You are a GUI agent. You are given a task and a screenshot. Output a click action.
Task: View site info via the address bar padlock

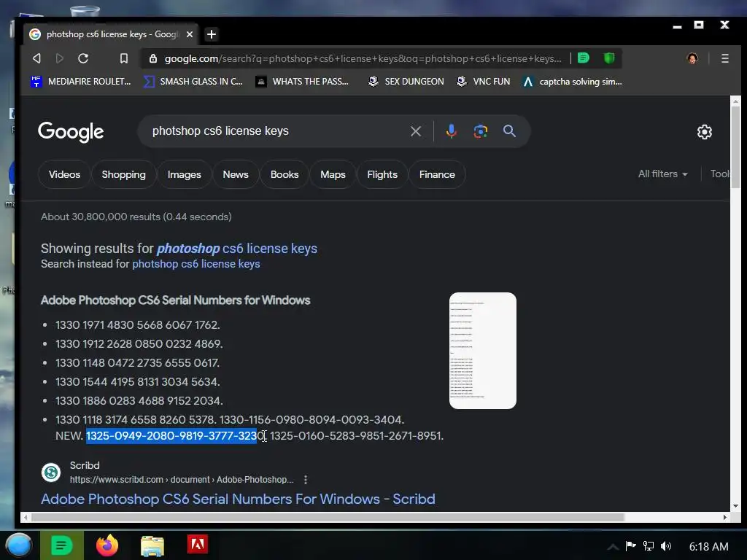click(x=153, y=58)
